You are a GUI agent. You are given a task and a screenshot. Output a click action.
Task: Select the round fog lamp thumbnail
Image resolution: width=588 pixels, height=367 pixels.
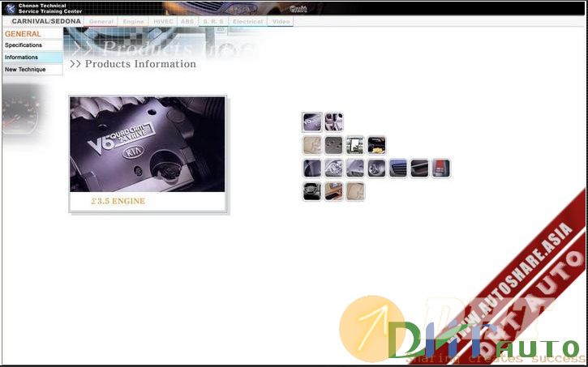[x=376, y=169]
